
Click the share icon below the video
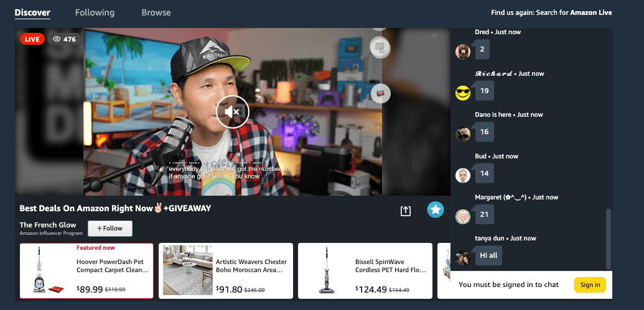405,211
